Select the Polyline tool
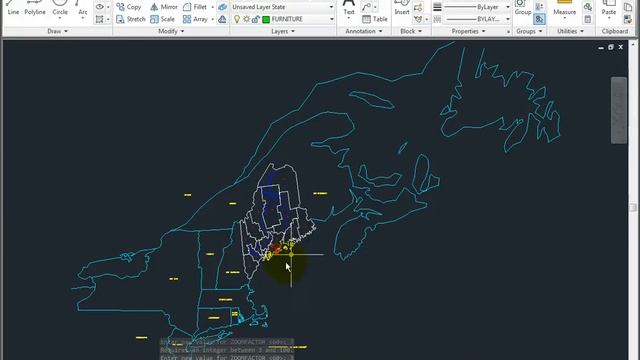Image resolution: width=640 pixels, height=360 pixels. [35, 8]
